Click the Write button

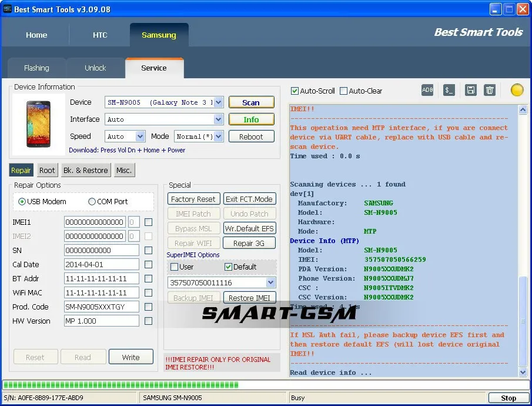tap(131, 357)
